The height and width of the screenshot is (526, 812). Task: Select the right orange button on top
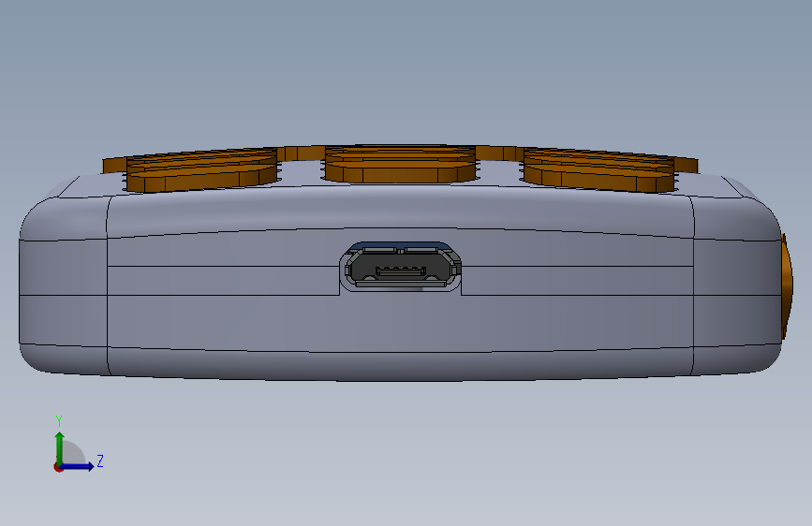598,170
